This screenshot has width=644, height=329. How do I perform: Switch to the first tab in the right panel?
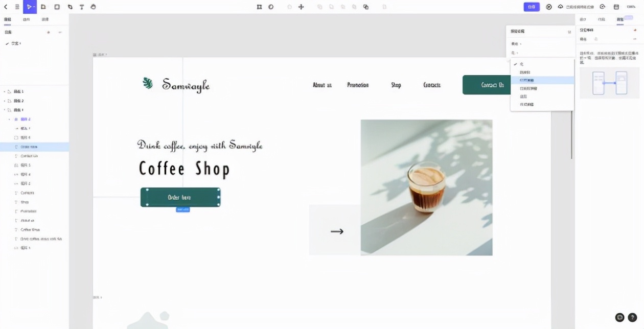(583, 19)
